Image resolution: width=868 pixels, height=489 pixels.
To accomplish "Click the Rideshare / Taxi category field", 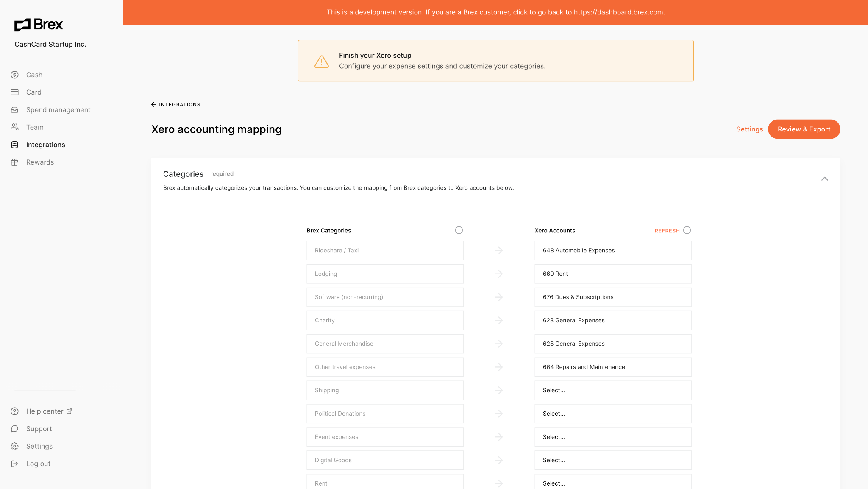I will (385, 250).
